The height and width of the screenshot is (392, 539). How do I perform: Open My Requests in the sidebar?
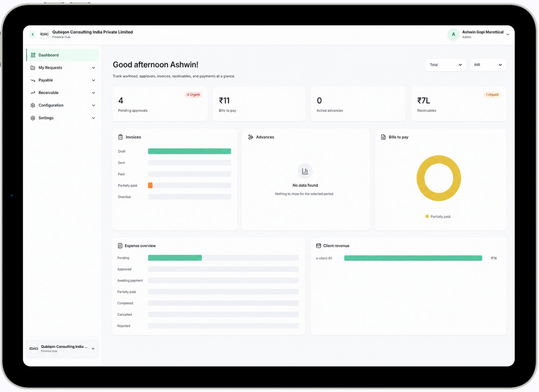[x=62, y=68]
